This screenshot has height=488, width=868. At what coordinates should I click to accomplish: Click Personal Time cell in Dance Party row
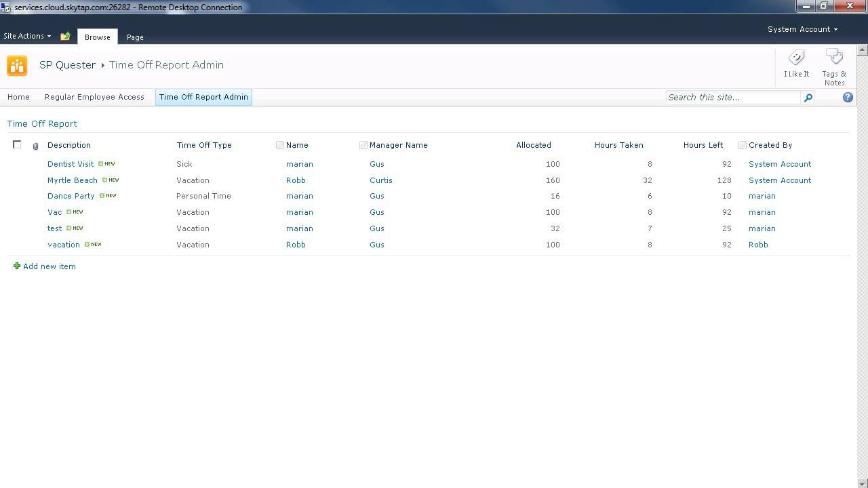coord(203,196)
